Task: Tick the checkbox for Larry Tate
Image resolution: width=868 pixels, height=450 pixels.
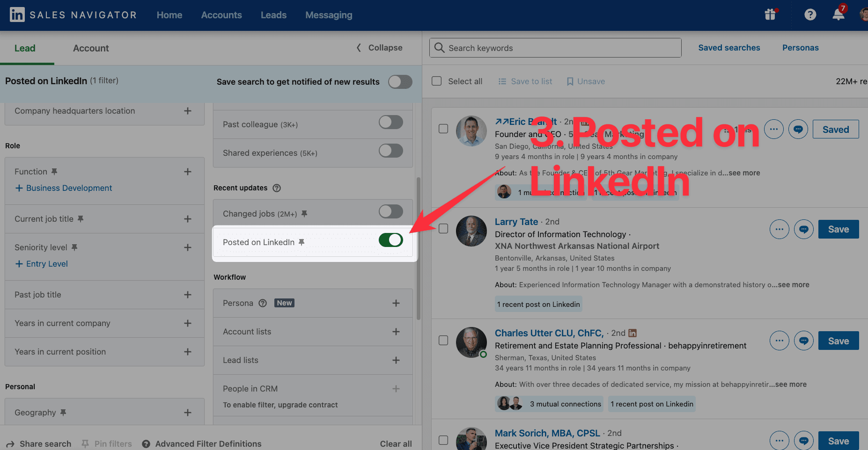Action: point(443,229)
